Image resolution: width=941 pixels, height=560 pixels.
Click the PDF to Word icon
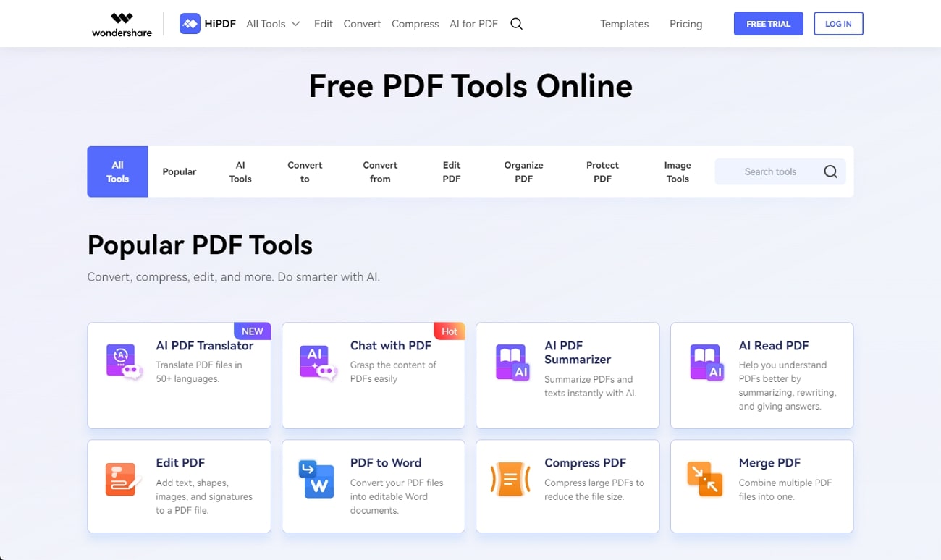point(316,480)
